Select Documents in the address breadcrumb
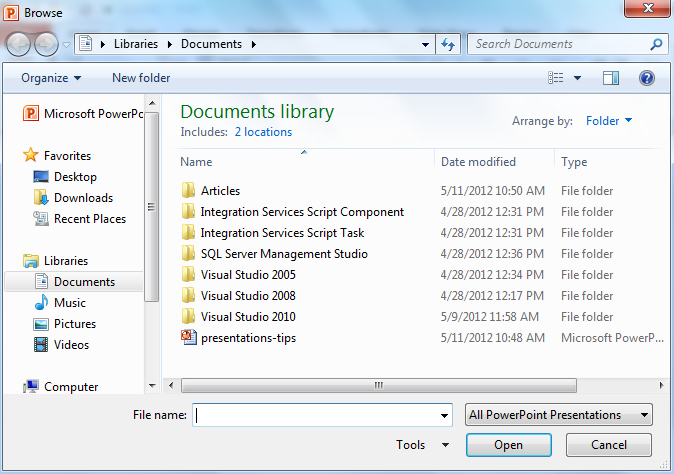The image size is (674, 474). point(211,44)
